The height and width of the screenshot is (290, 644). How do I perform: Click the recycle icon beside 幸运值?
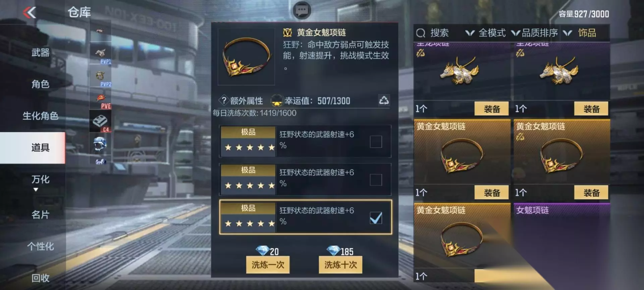[384, 100]
